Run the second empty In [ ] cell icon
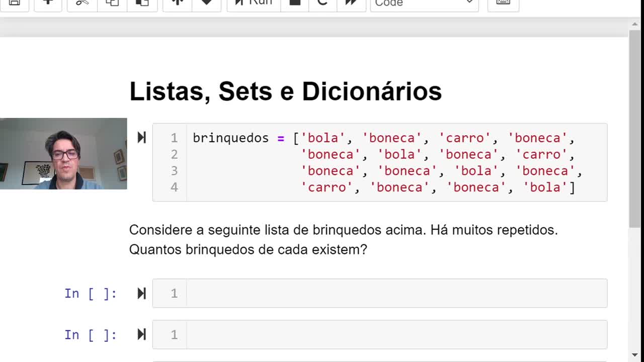This screenshot has width=644, height=362. coord(141,334)
